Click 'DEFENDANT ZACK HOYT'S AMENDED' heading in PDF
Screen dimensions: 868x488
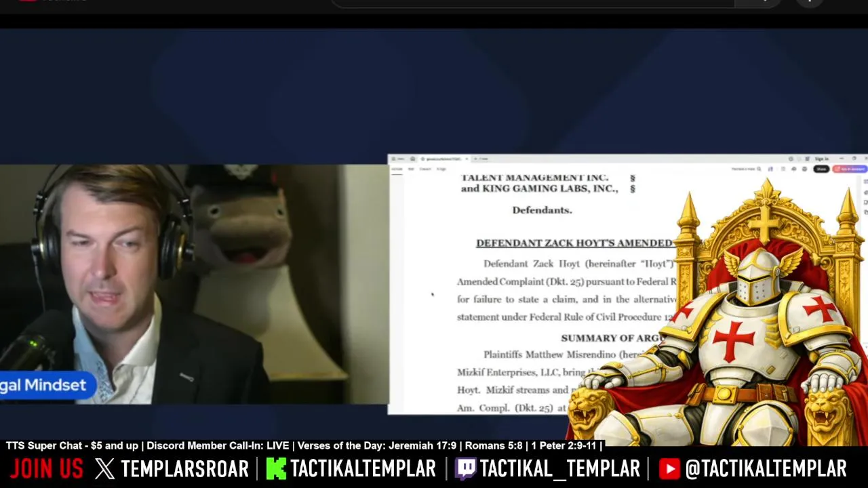point(574,243)
